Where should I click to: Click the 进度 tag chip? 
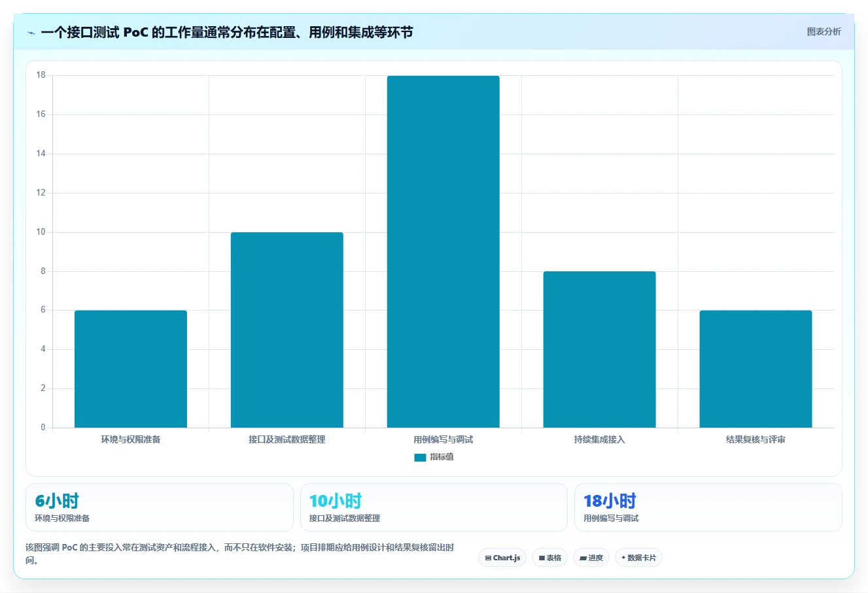click(591, 558)
